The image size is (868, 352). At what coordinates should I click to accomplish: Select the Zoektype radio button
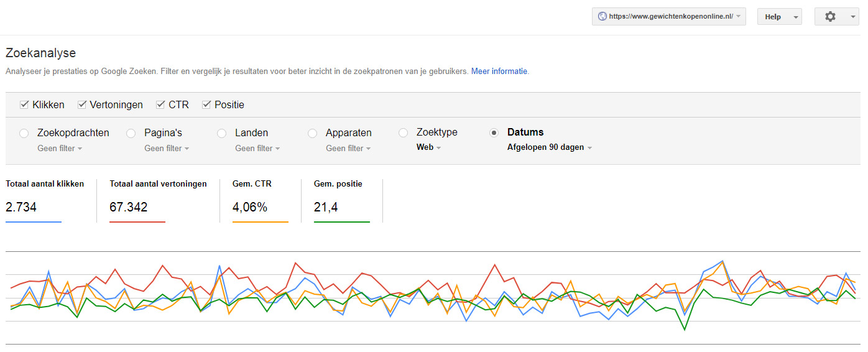click(x=403, y=133)
